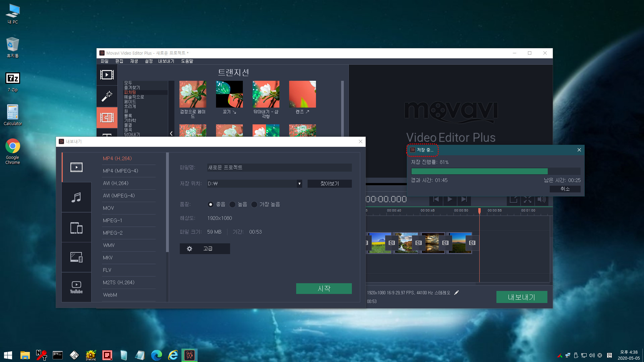Select the transitions tab icon

pyautogui.click(x=107, y=118)
